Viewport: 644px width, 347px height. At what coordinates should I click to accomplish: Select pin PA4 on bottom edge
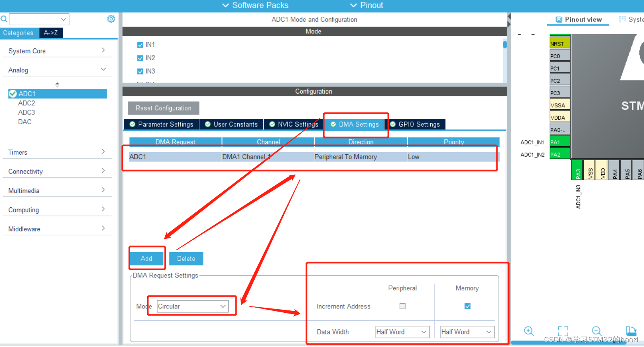pyautogui.click(x=614, y=170)
